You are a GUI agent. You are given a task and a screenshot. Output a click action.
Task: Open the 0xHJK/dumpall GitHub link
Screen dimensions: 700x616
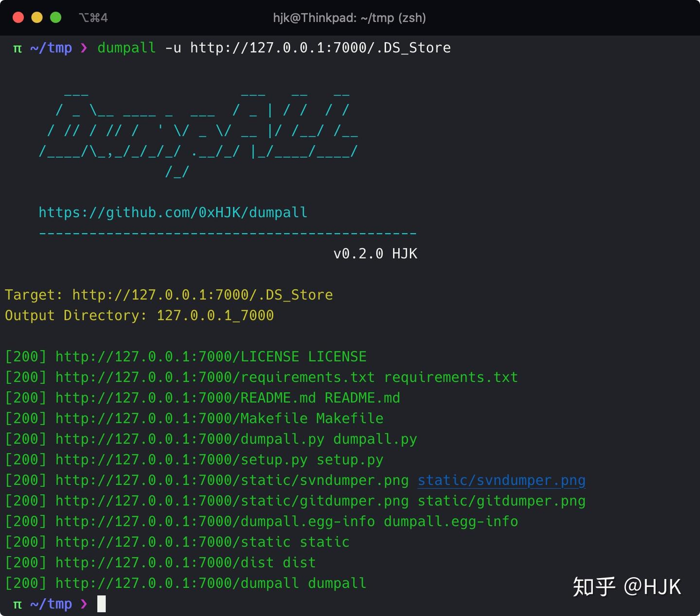(x=172, y=212)
